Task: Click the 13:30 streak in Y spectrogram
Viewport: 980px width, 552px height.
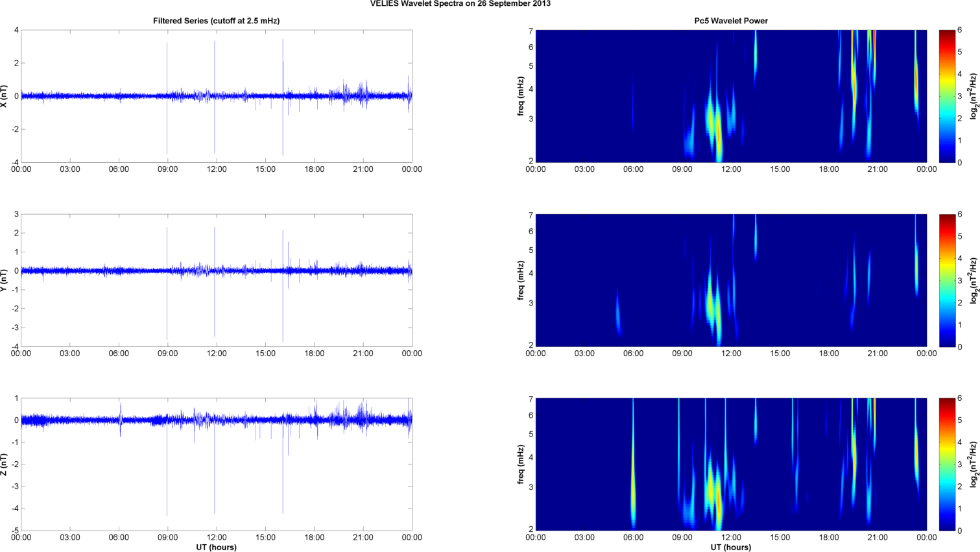Action: pos(756,237)
